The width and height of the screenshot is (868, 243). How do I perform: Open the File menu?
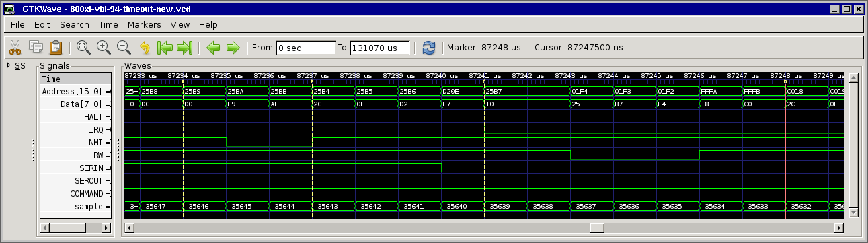(x=17, y=24)
